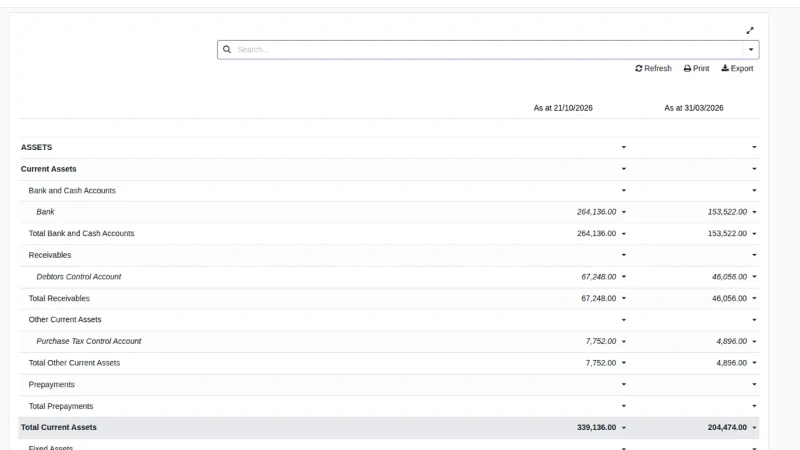Click the Bank and Cash Accounts label

click(72, 190)
